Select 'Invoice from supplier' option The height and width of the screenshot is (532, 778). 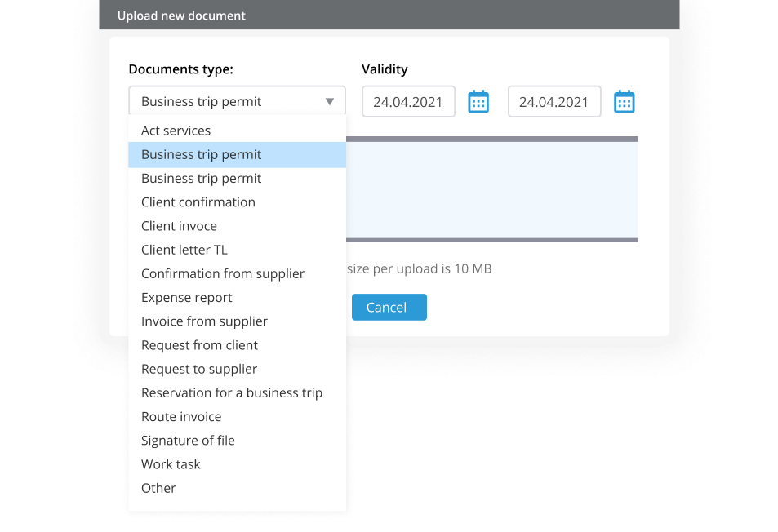pos(204,321)
